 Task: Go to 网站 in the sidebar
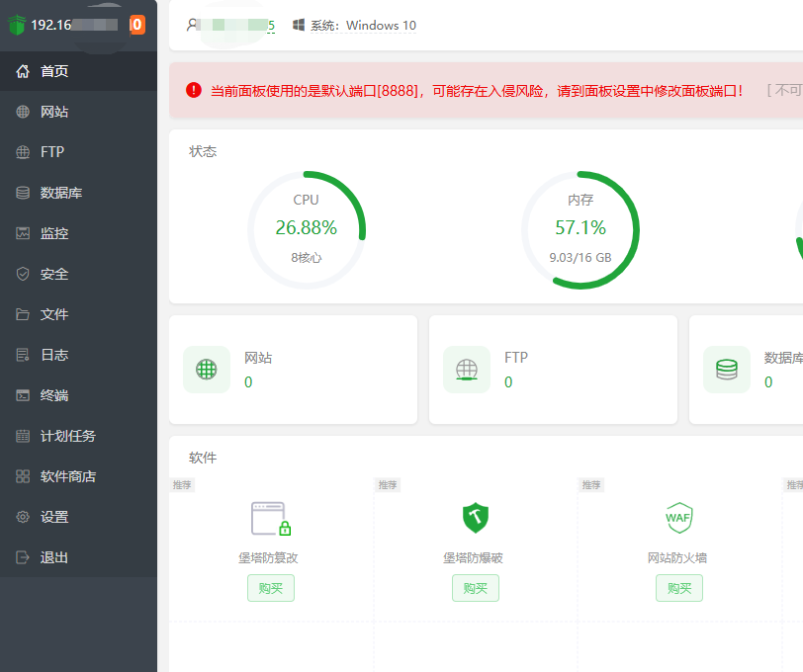[54, 112]
